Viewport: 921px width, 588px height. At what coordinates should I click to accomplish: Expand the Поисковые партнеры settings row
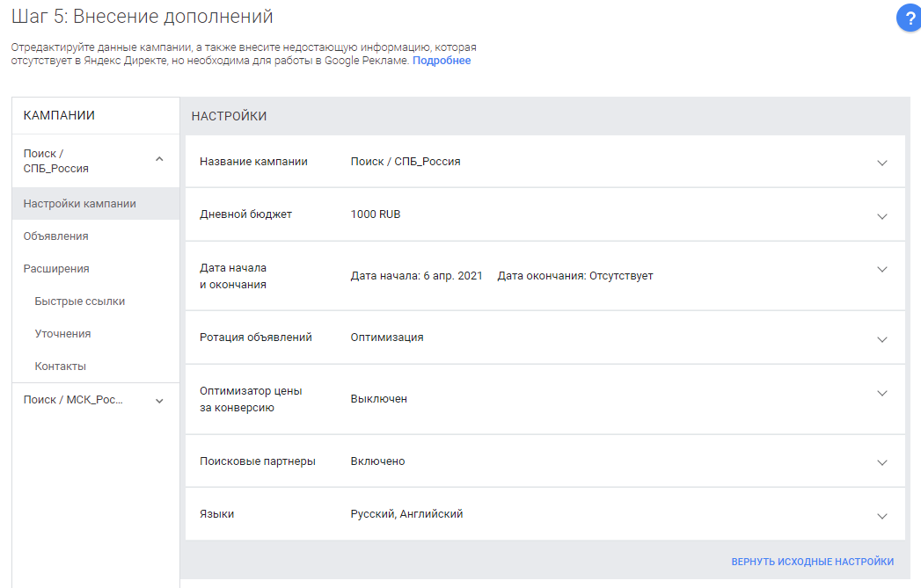click(x=881, y=461)
